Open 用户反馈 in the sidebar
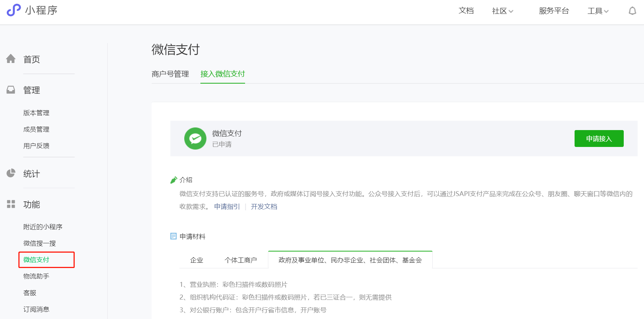The width and height of the screenshot is (644, 319). tap(36, 146)
